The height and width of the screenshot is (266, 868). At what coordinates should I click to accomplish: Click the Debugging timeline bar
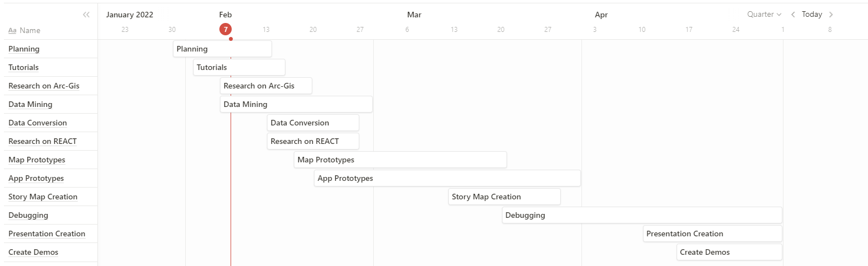[x=641, y=215]
